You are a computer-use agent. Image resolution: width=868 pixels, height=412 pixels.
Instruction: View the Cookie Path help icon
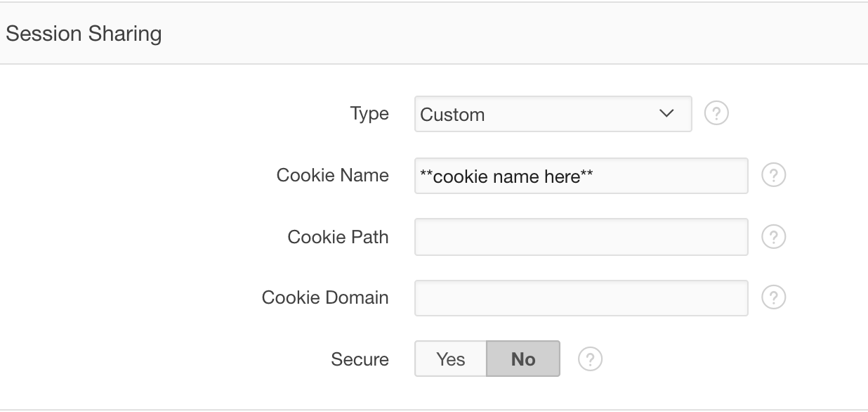pyautogui.click(x=773, y=236)
